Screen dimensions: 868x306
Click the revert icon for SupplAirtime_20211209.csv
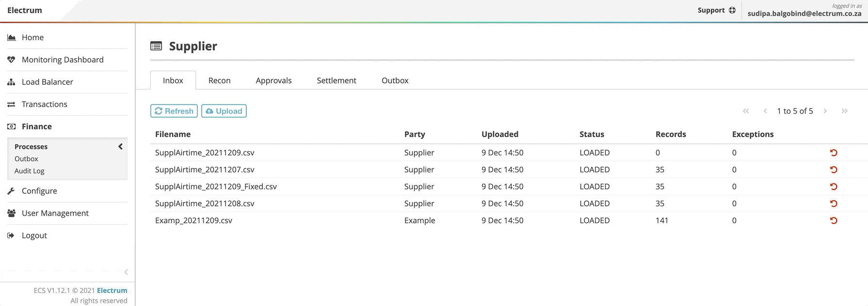(x=834, y=153)
